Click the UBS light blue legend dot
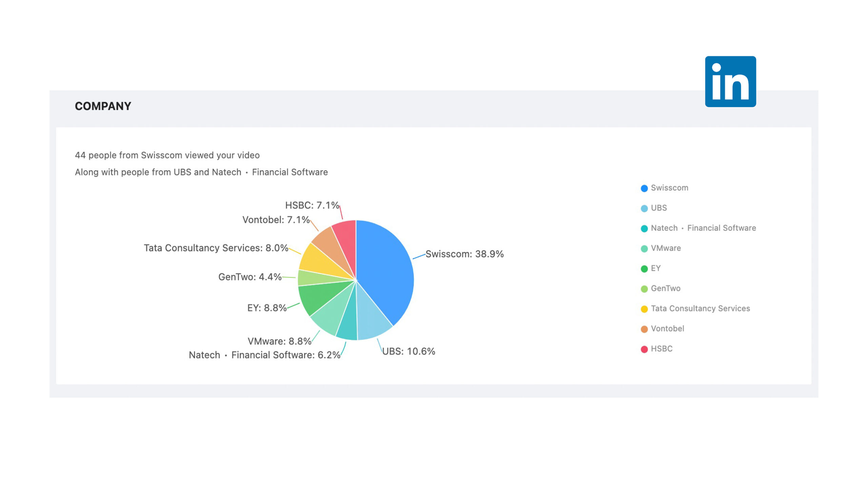The width and height of the screenshot is (868, 488). coord(644,208)
